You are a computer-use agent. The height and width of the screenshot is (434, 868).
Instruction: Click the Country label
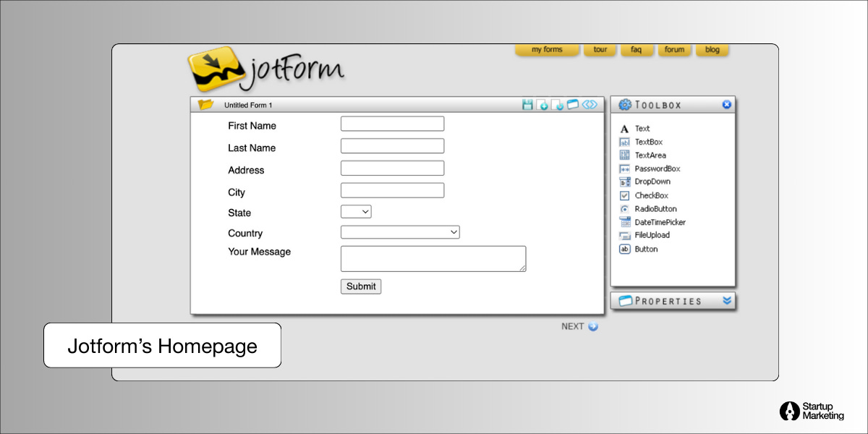click(245, 234)
